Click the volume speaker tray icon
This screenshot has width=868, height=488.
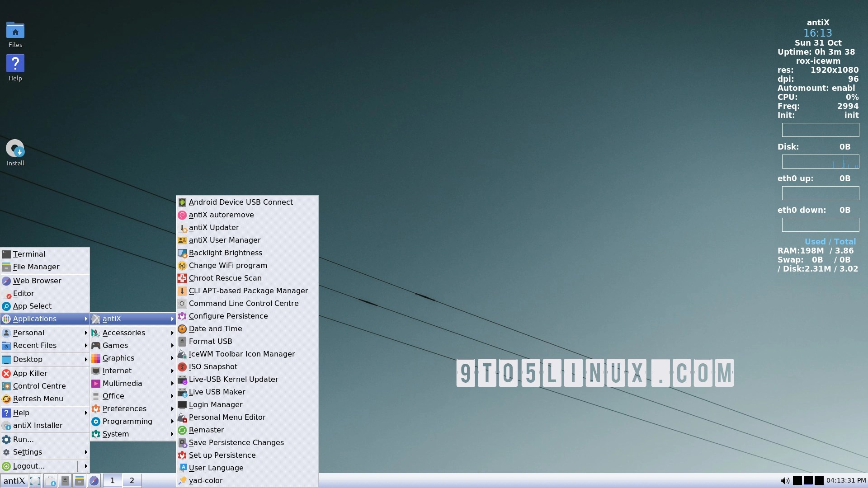tap(785, 481)
